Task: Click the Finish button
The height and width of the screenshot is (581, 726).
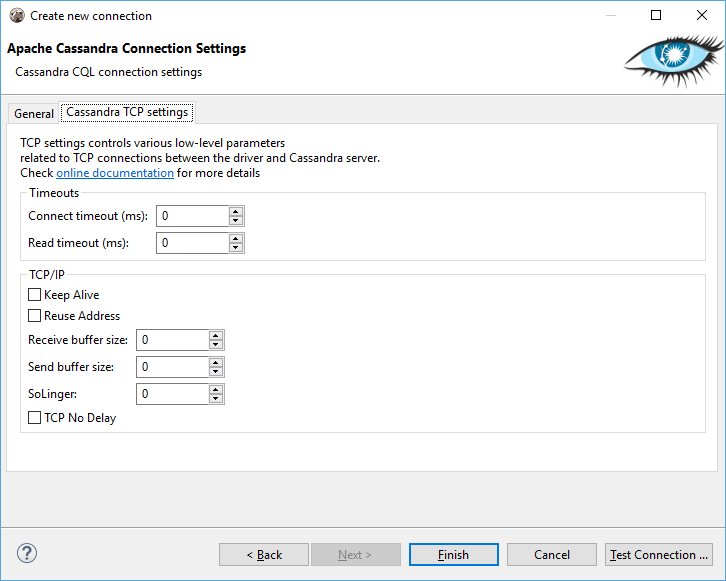Action: [454, 555]
